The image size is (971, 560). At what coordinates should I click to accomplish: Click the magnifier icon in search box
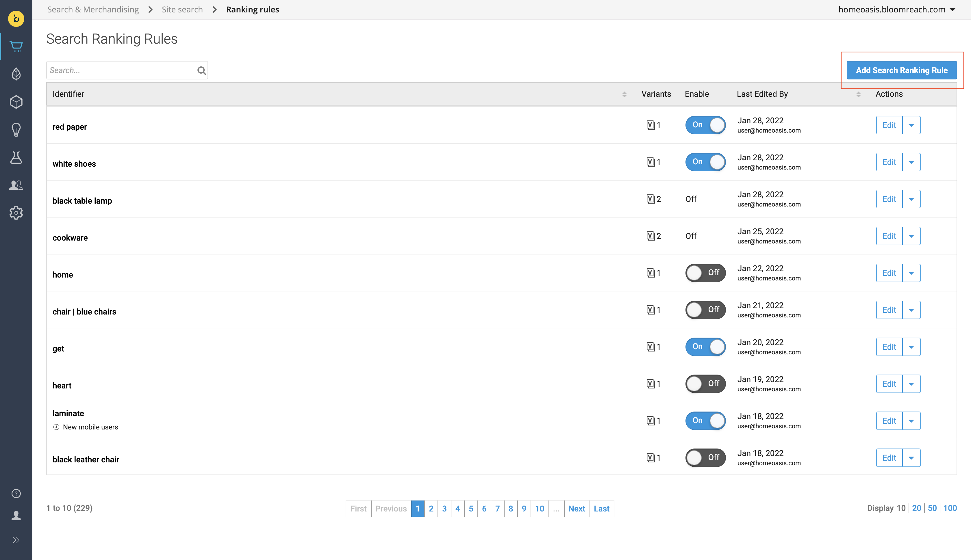(x=201, y=70)
